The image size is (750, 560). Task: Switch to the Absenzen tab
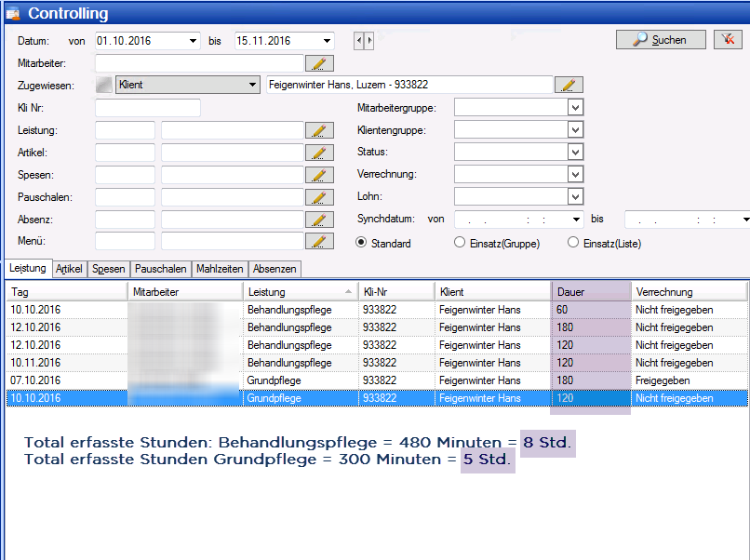point(275,269)
